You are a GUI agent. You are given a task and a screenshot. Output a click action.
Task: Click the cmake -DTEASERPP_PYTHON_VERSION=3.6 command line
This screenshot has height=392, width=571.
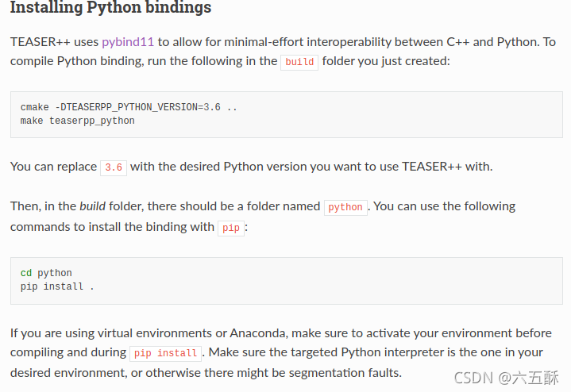tap(129, 107)
